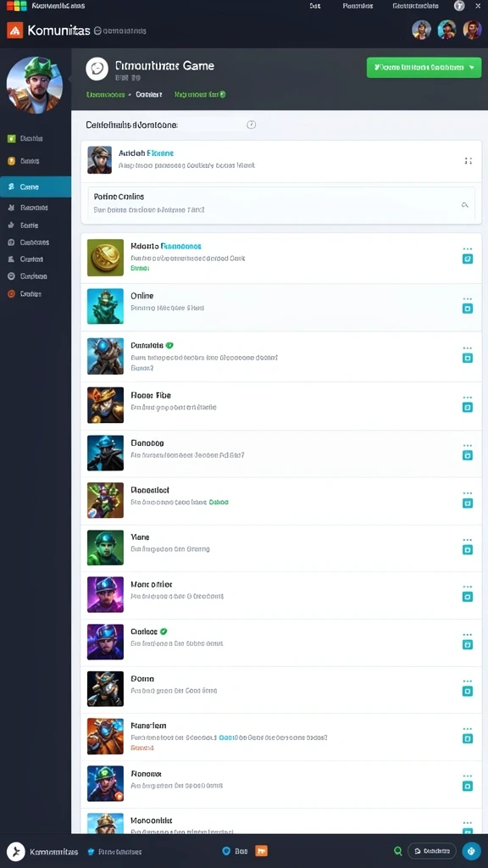
Task: Open the middle avatar in the top-right trio
Action: 447,30
